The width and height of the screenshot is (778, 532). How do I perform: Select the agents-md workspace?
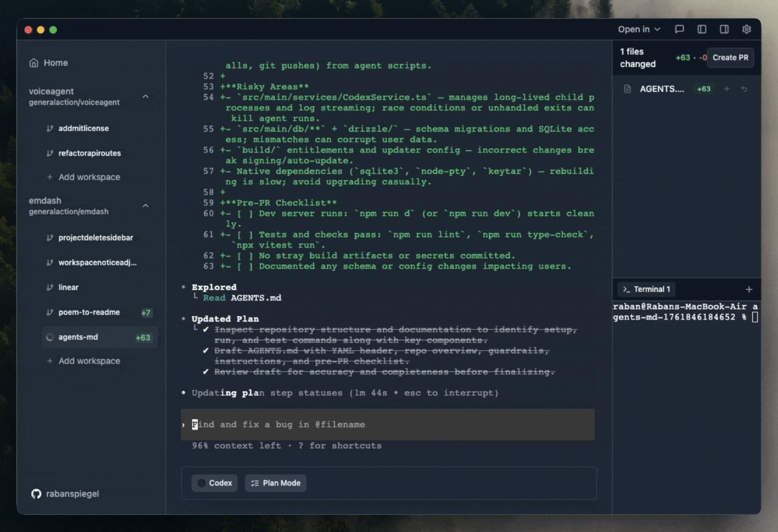[x=99, y=337]
